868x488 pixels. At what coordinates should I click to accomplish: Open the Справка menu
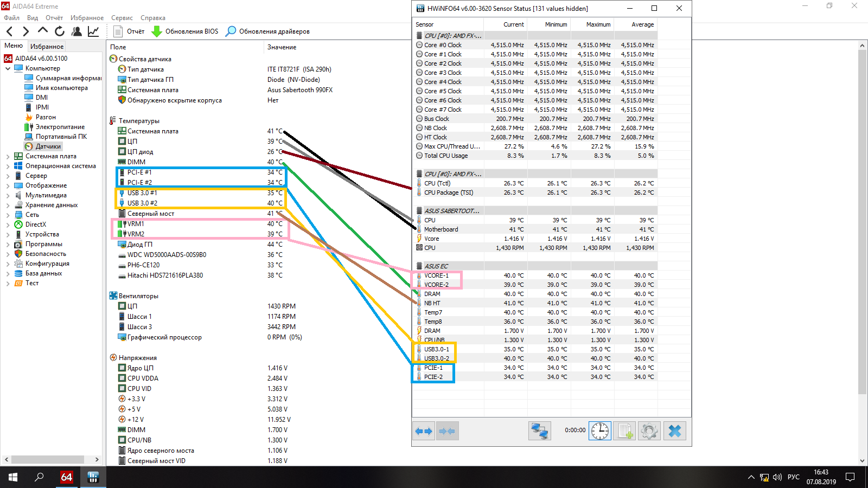point(153,18)
